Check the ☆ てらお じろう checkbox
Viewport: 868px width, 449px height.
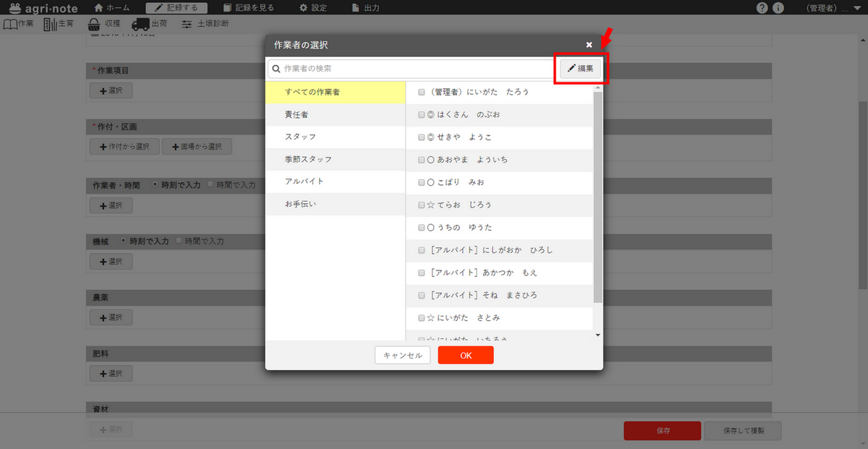pos(421,205)
